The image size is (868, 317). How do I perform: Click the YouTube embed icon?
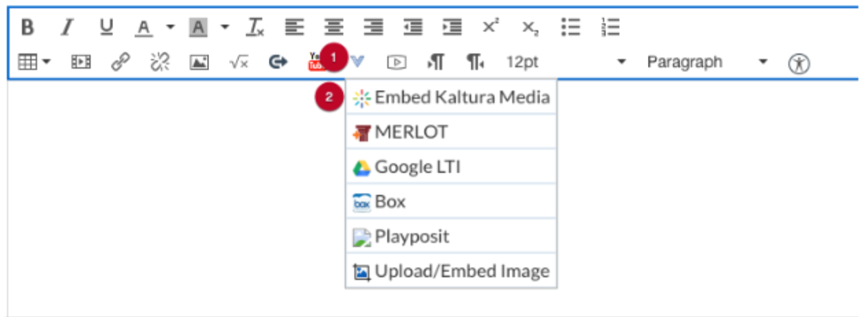(x=316, y=62)
